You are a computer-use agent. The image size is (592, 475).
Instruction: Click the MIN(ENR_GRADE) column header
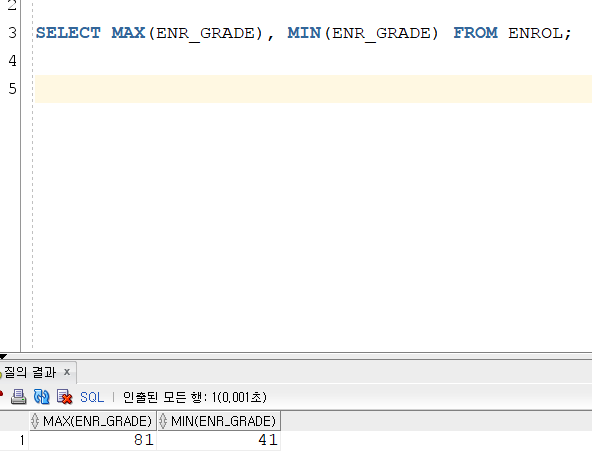coord(219,421)
